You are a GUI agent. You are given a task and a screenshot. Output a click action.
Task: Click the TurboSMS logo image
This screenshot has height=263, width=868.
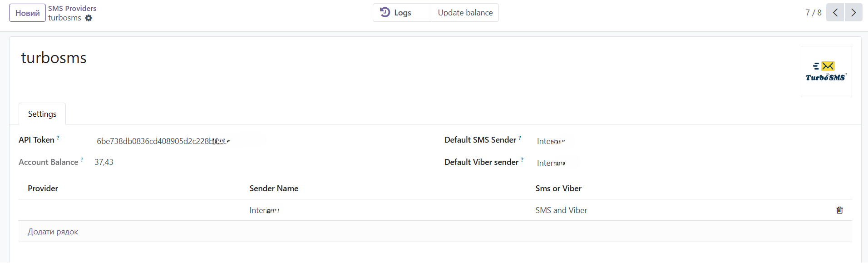[826, 71]
